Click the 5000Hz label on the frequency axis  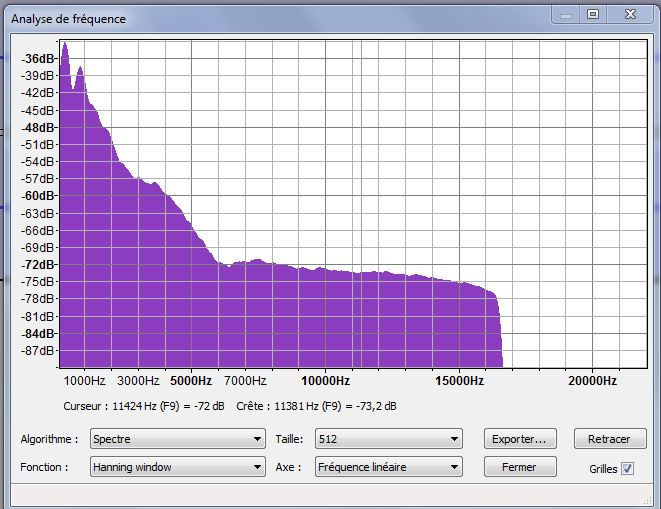click(x=191, y=381)
